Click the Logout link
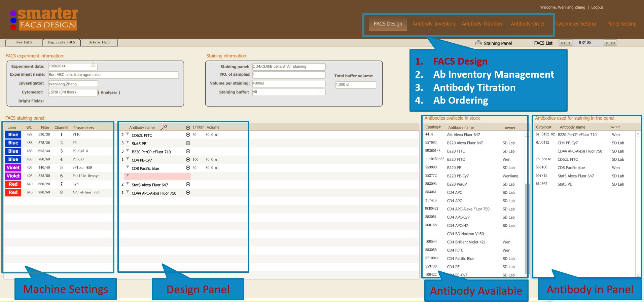 (x=597, y=7)
